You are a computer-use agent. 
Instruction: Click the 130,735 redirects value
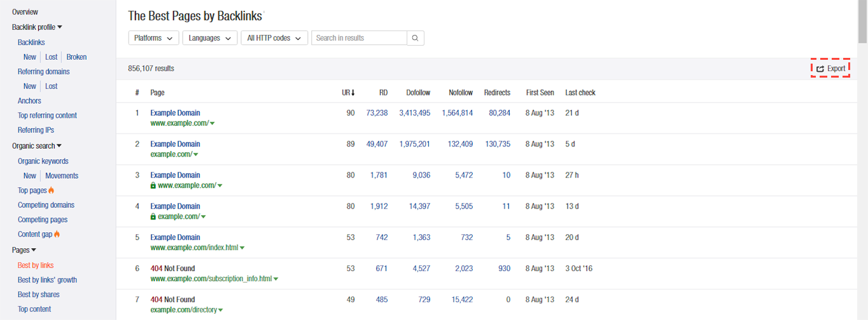(x=497, y=144)
